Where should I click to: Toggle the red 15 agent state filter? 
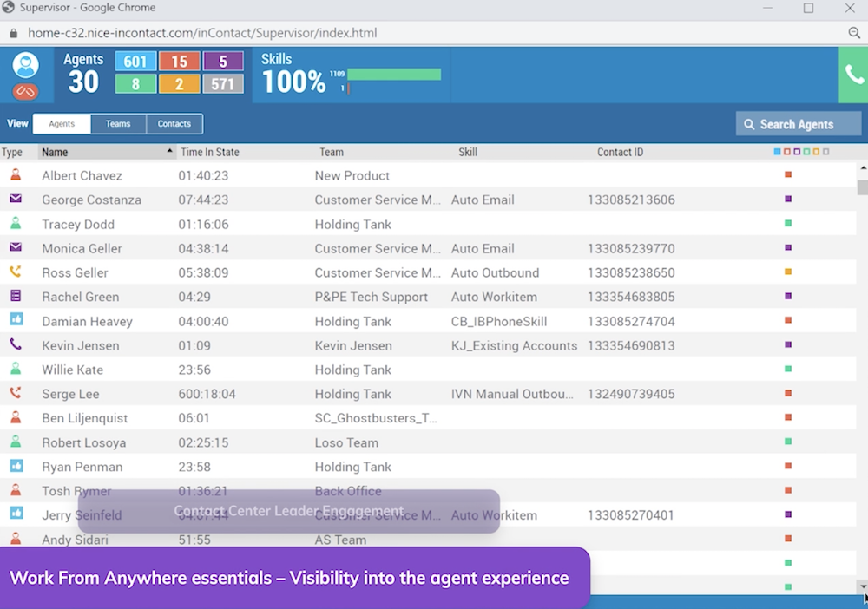click(180, 61)
